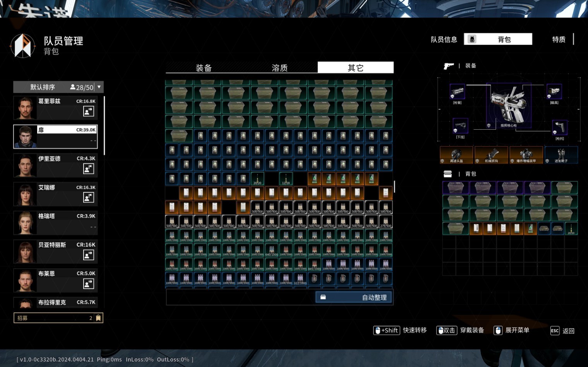
Task: Click the inventory grid scrollbar handle
Action: coord(394,187)
